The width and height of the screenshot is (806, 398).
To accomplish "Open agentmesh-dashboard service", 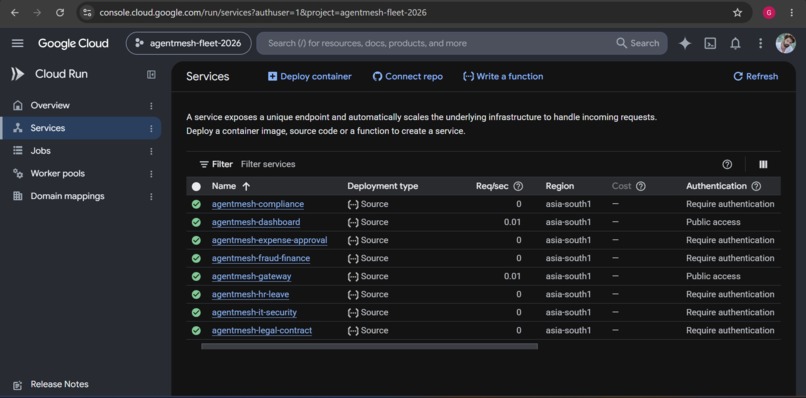I will [256, 222].
